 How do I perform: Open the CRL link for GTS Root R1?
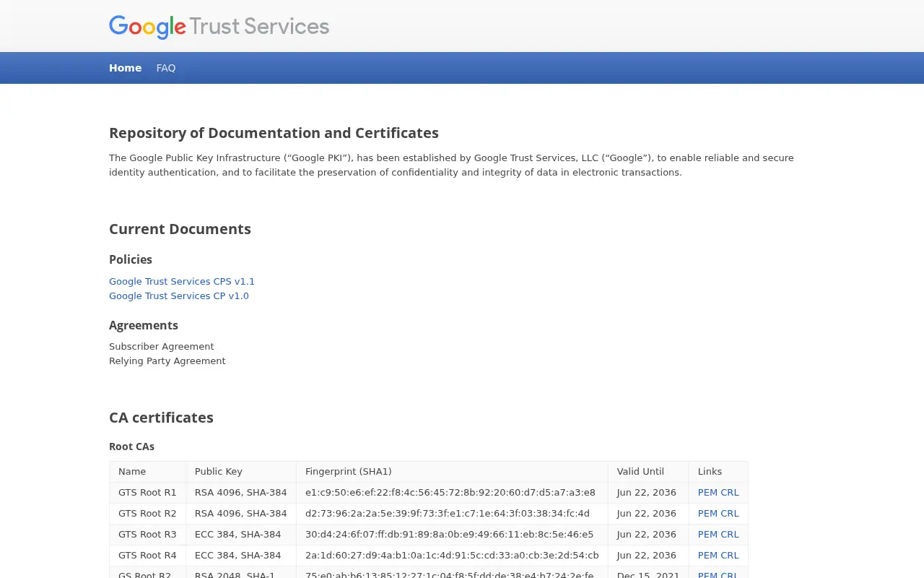[730, 493]
